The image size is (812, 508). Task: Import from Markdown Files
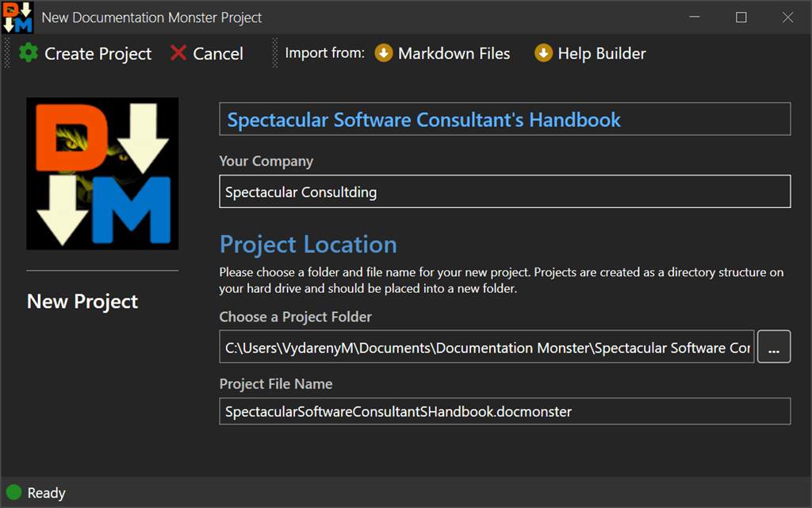pos(442,53)
